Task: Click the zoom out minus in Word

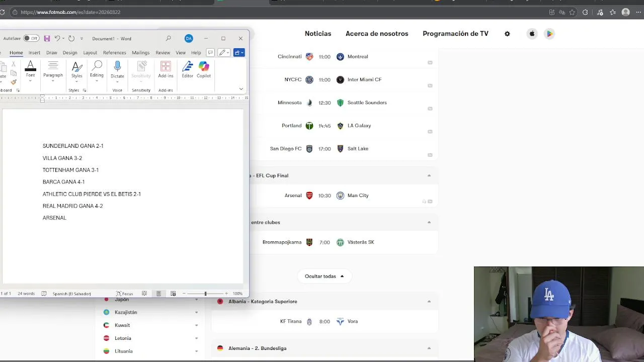Action: click(x=184, y=293)
